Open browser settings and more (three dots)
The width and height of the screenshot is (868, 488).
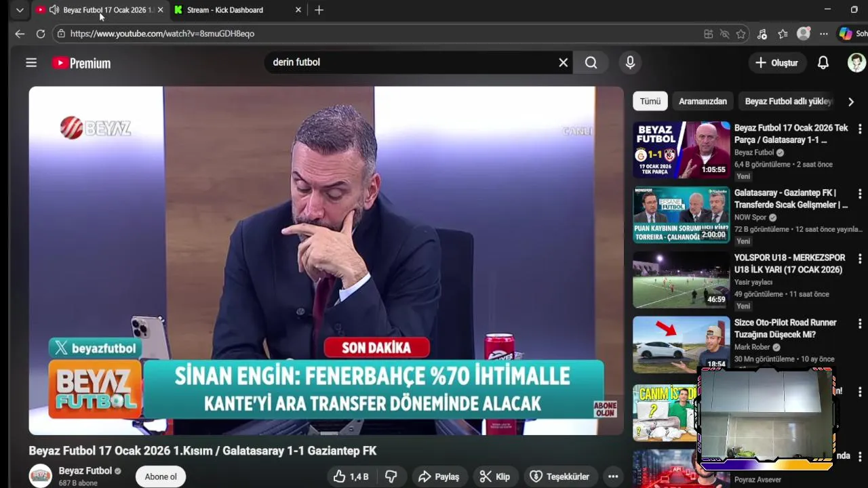(824, 33)
